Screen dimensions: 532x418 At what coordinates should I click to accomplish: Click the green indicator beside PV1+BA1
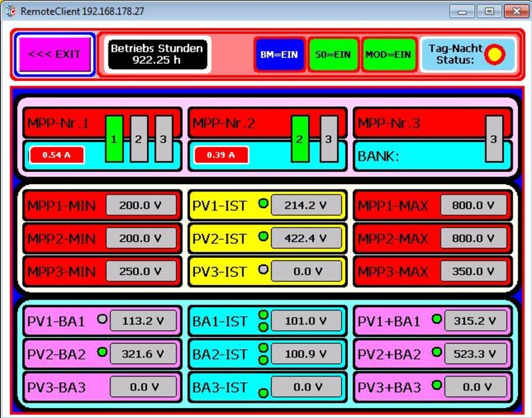(436, 319)
